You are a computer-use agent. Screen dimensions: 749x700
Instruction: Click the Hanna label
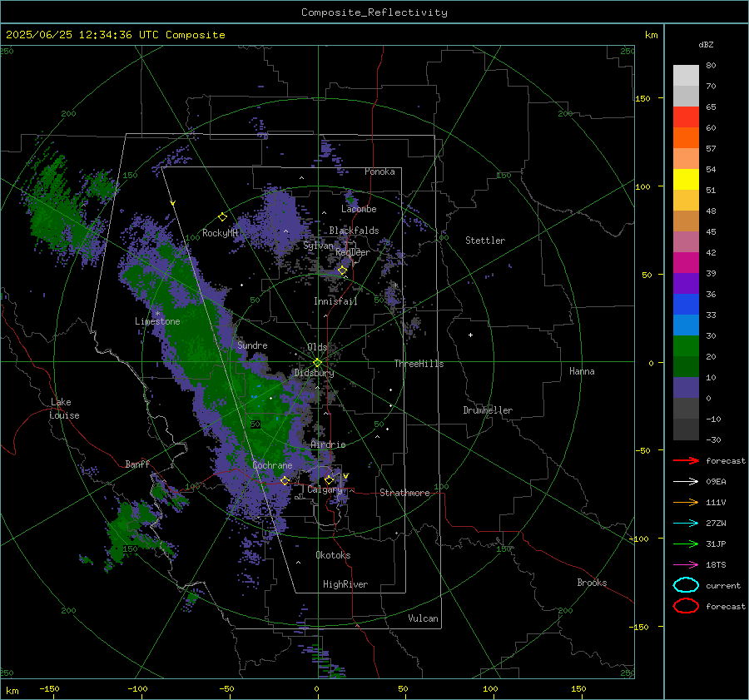click(x=582, y=371)
